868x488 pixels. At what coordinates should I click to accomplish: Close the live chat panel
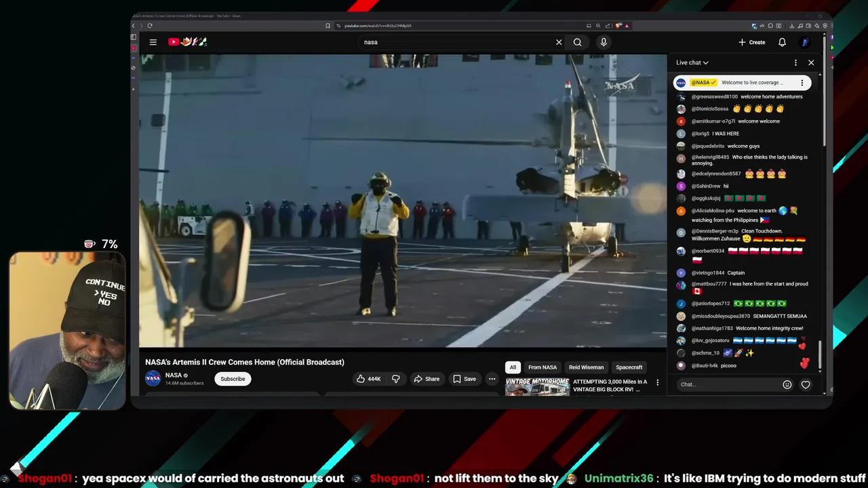(x=811, y=62)
